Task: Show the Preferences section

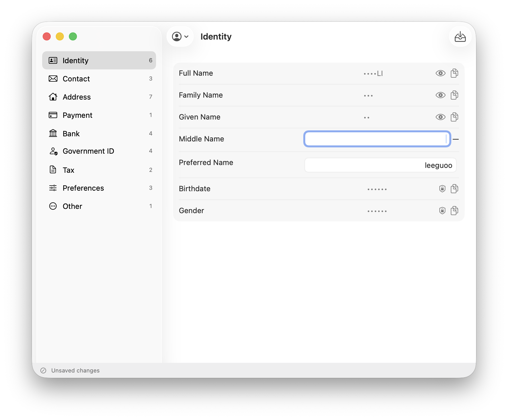Action: (x=99, y=188)
